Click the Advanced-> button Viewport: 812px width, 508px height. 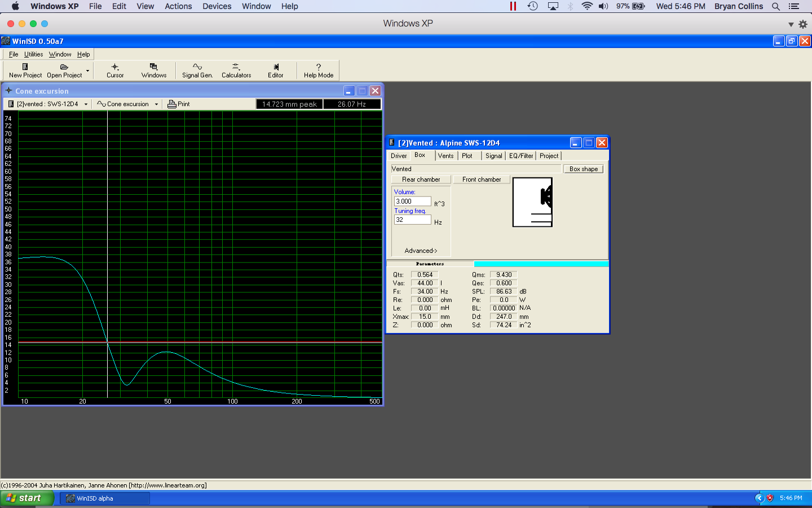[x=421, y=251]
